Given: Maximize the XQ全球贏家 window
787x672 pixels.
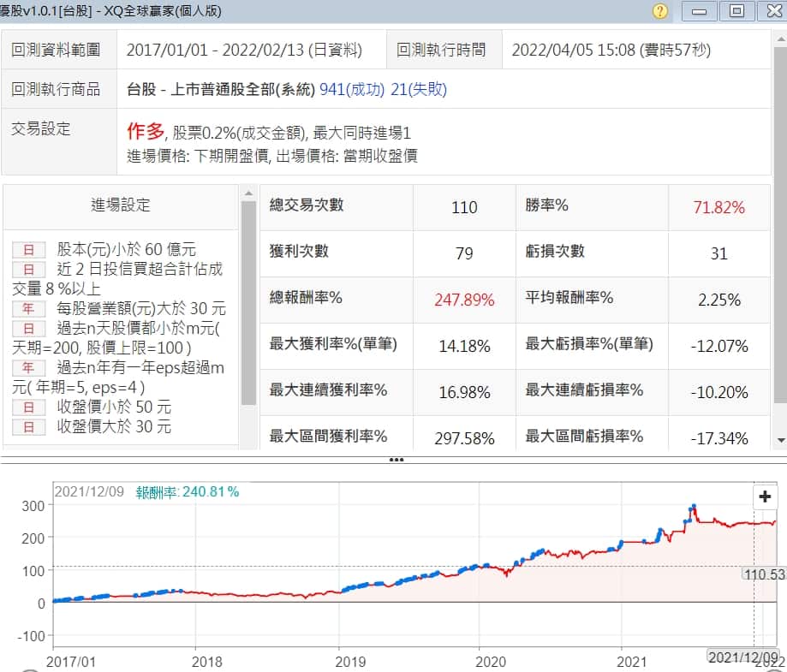Looking at the screenshot, I should (736, 11).
